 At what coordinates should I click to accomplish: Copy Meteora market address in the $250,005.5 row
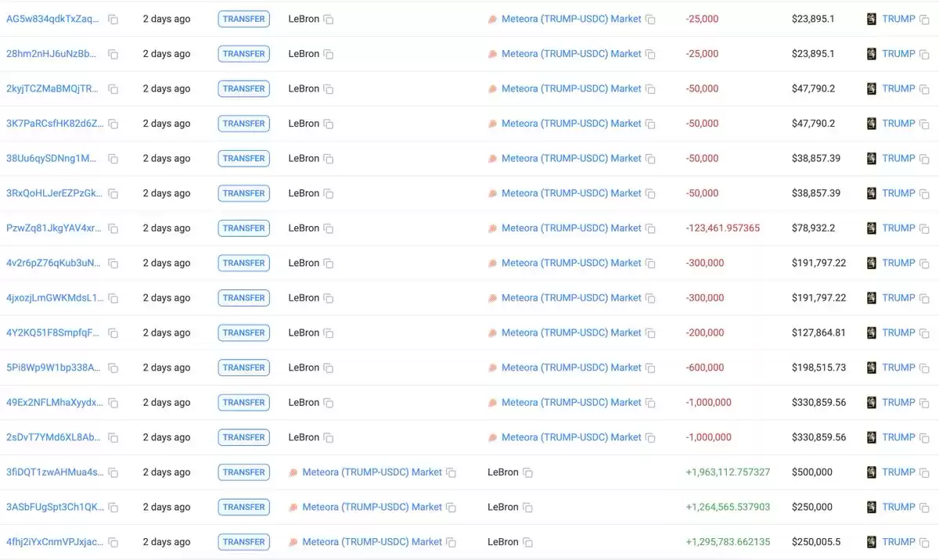451,542
